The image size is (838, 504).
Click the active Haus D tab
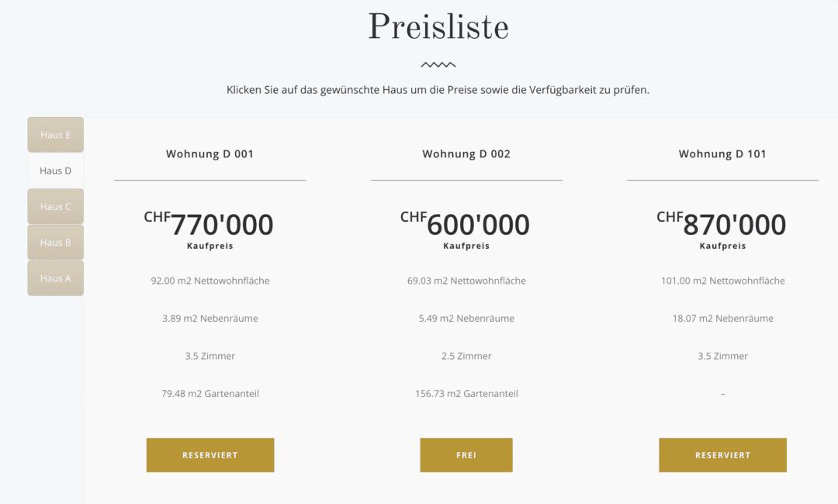[x=55, y=170]
